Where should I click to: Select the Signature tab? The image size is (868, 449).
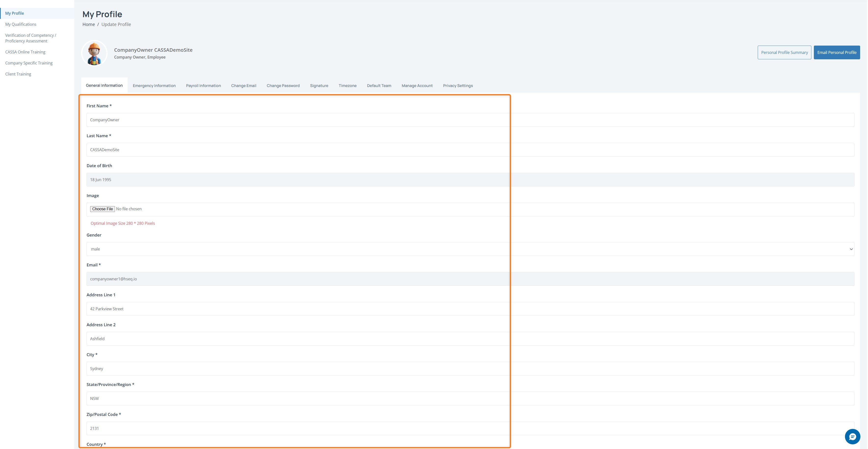point(319,86)
